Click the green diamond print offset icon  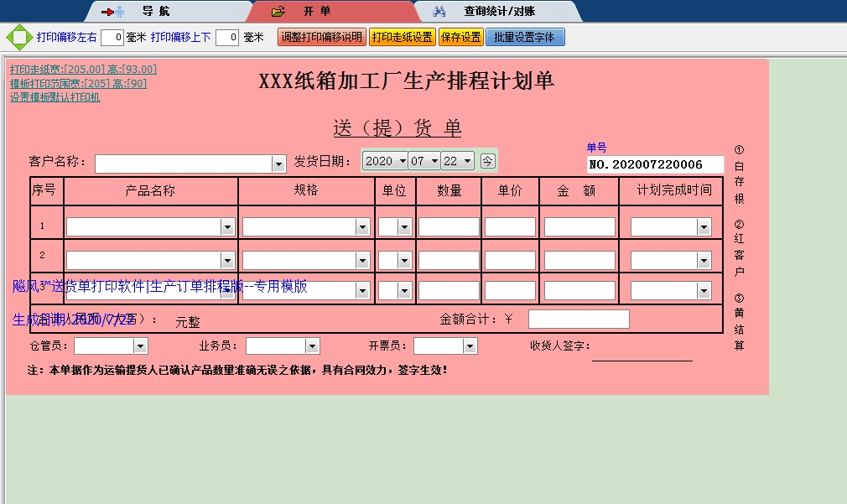(x=18, y=38)
